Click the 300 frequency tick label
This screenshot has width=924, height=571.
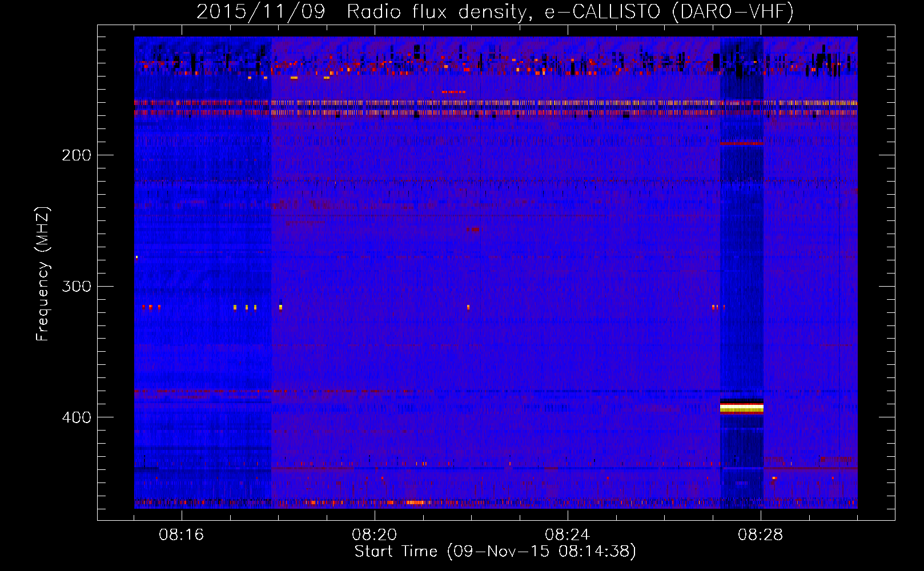[x=77, y=286]
